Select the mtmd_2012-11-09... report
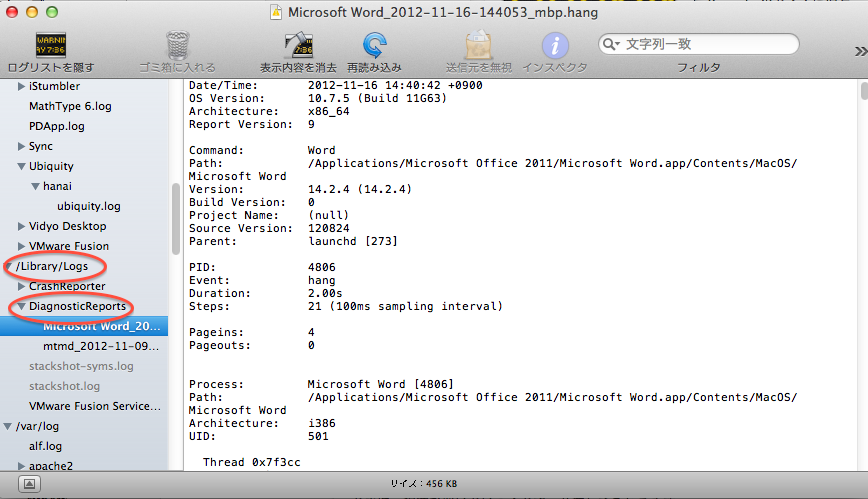Viewport: 868px width, 499px height. (x=101, y=346)
